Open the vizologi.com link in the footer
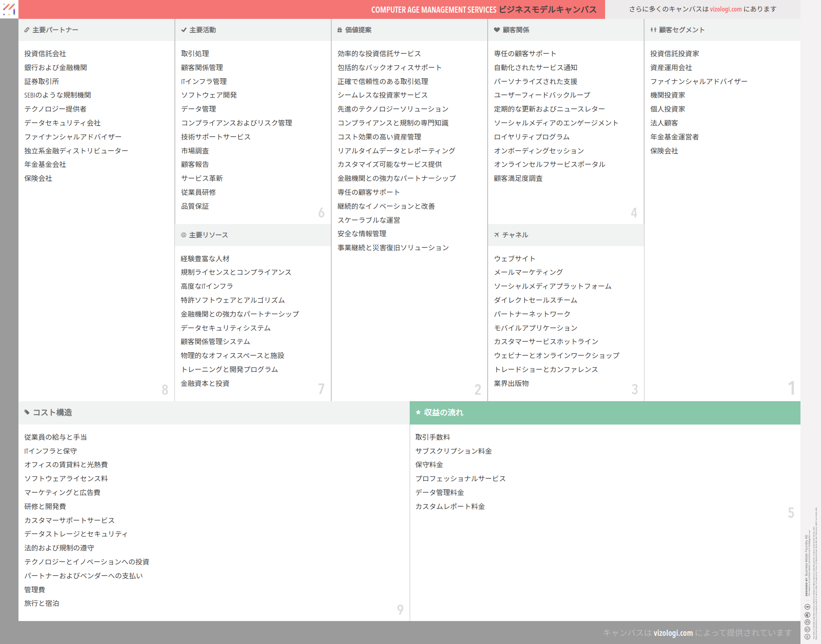Image resolution: width=821 pixels, height=644 pixels. [673, 633]
